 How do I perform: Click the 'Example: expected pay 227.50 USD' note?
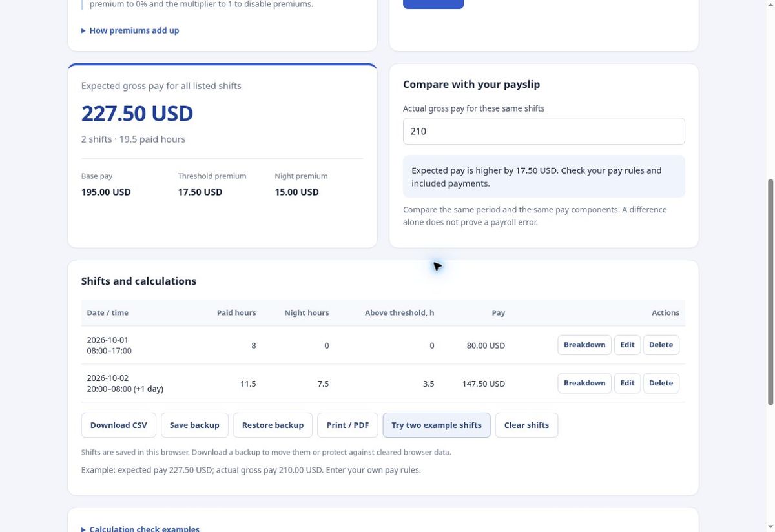pos(251,470)
